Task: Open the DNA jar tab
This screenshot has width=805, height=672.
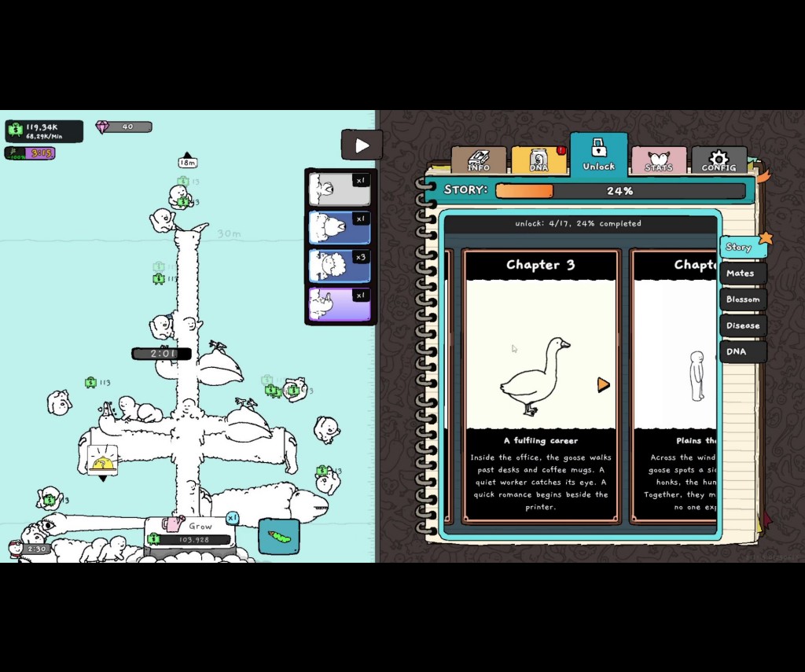Action: tap(539, 160)
